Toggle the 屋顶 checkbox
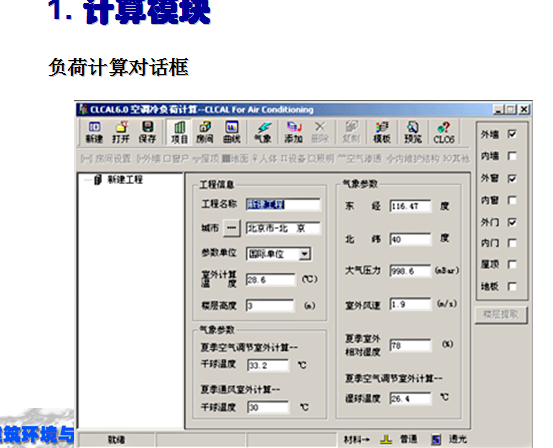The width and height of the screenshot is (553, 448). point(512,265)
